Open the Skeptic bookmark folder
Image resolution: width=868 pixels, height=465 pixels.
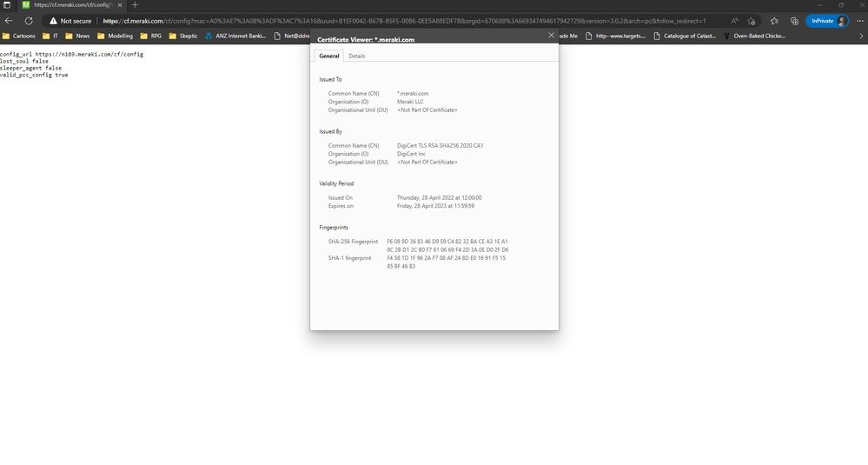pos(183,36)
